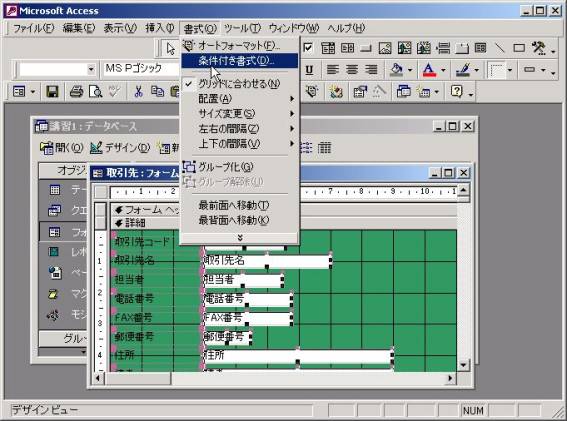The image size is (567, 421).
Task: Click the Cut scissors icon
Action: click(138, 92)
